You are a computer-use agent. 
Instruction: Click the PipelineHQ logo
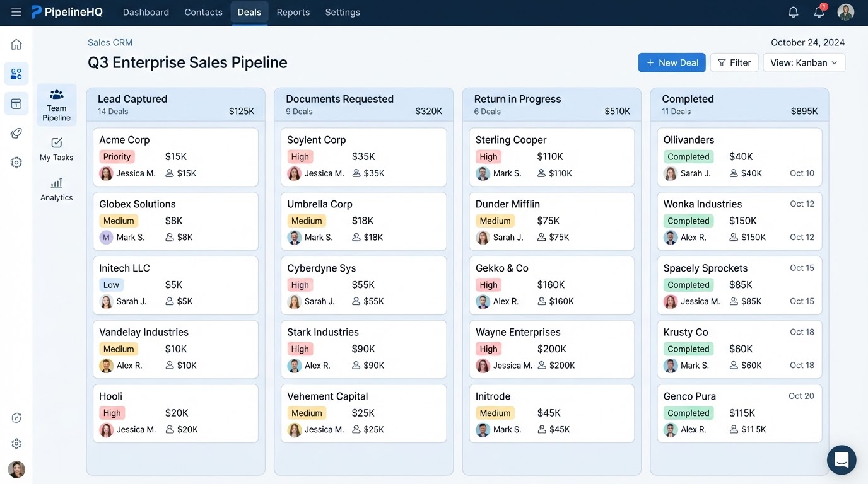(x=67, y=12)
